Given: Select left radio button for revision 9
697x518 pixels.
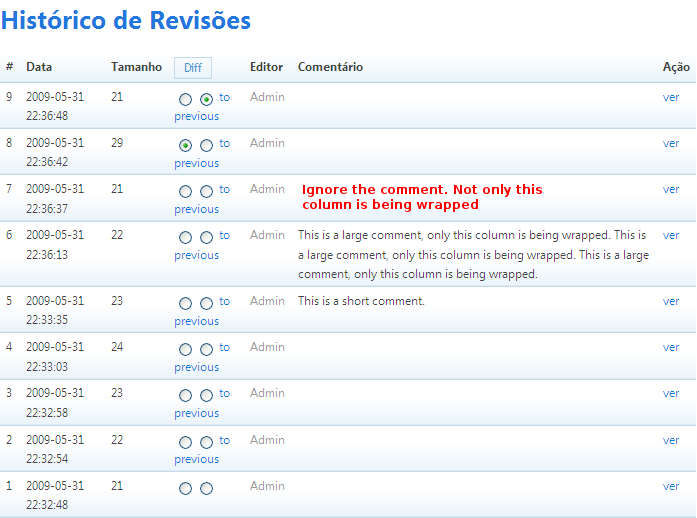Looking at the screenshot, I should 185,99.
